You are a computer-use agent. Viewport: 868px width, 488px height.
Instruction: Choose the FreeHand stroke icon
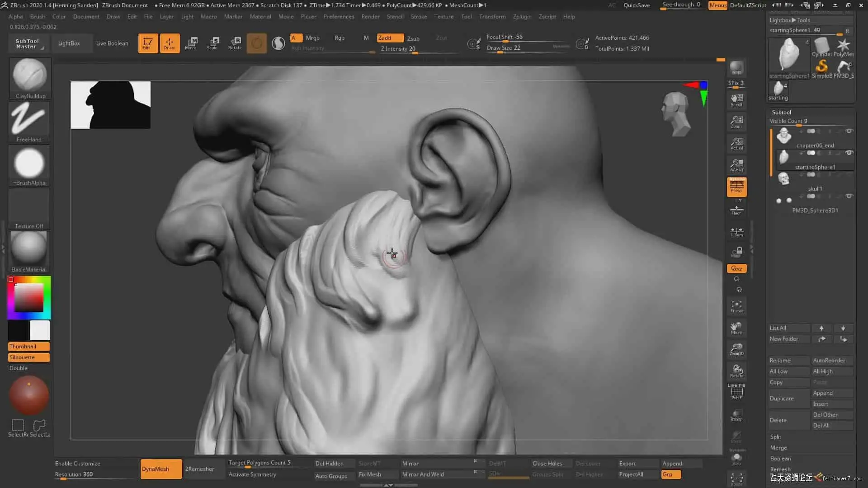point(29,119)
